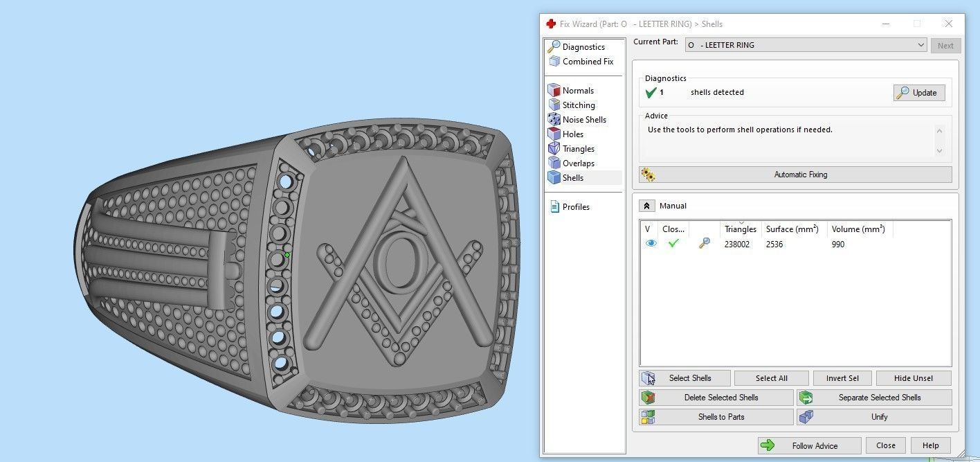This screenshot has height=462, width=980.
Task: Update the shell diagnostics
Action: tap(919, 92)
